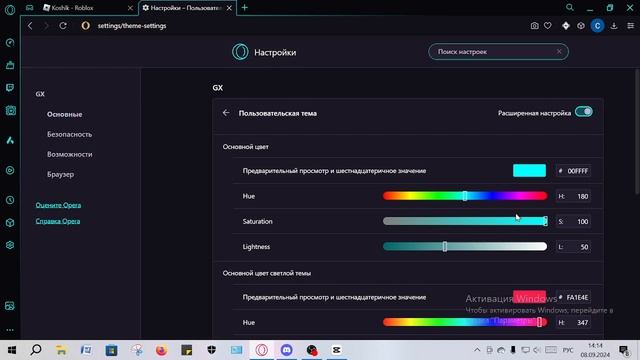Open CapCut from the taskbar

point(336,350)
